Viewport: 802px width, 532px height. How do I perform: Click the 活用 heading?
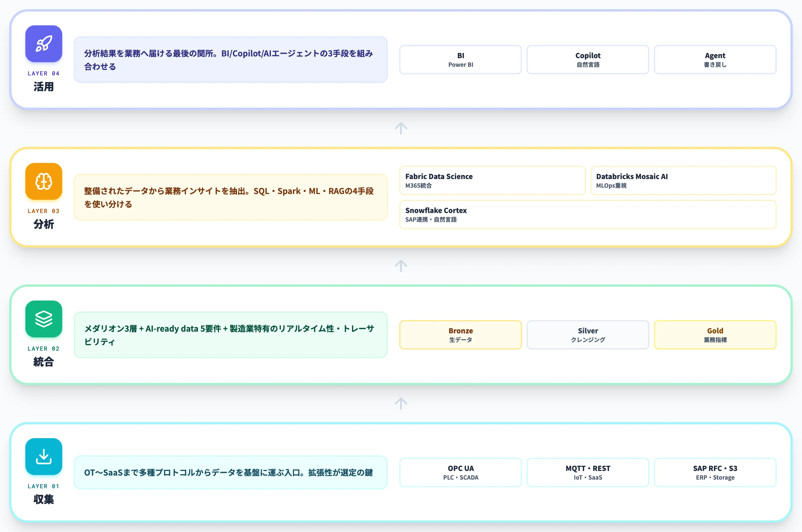point(43,87)
